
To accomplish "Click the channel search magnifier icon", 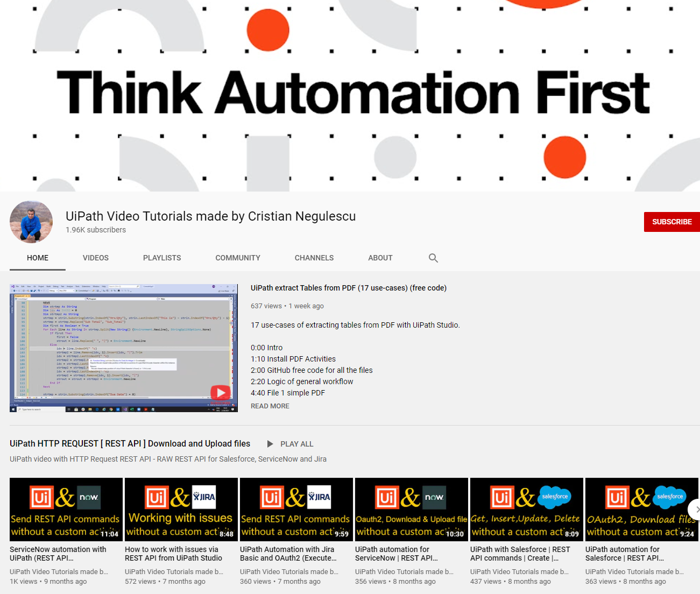I will point(433,258).
